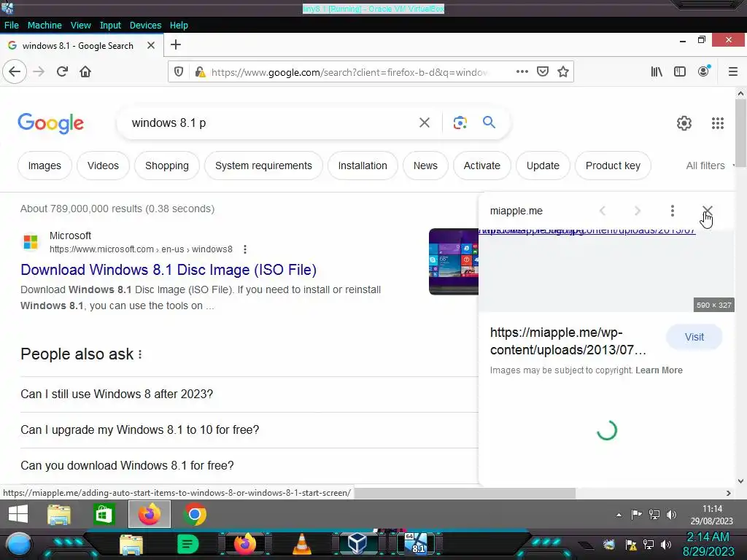Click the horizontal scrollbar thumb at page bottom
The width and height of the screenshot is (747, 560).
(x=465, y=493)
